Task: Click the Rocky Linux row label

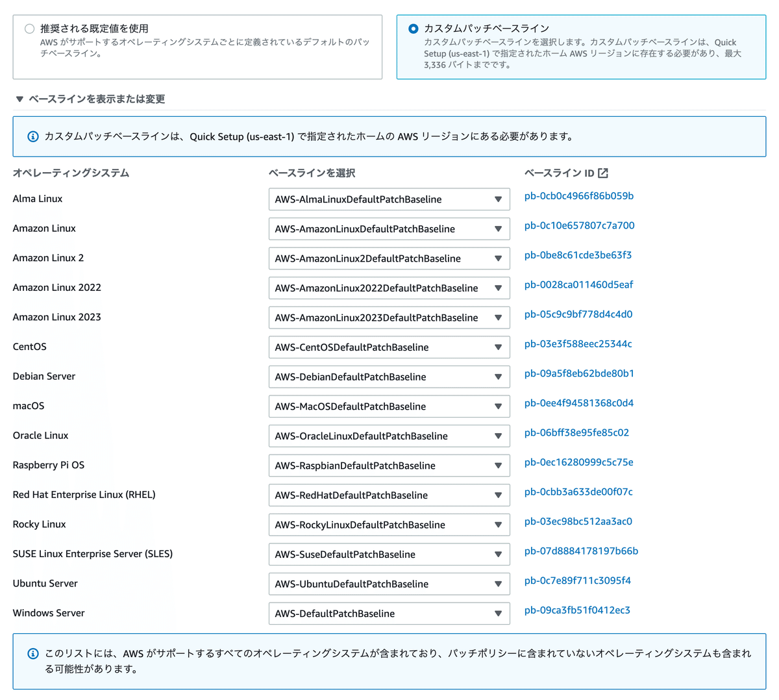Action: pyautogui.click(x=40, y=524)
